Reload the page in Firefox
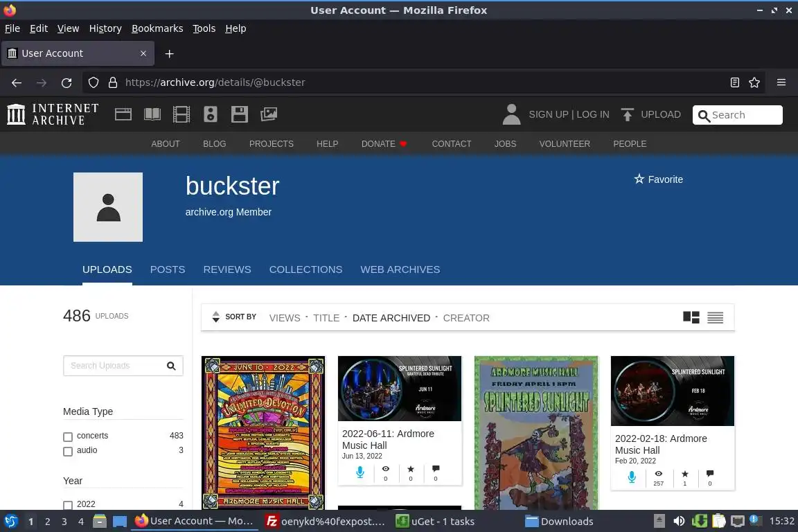This screenshot has height=532, width=798. 66,82
